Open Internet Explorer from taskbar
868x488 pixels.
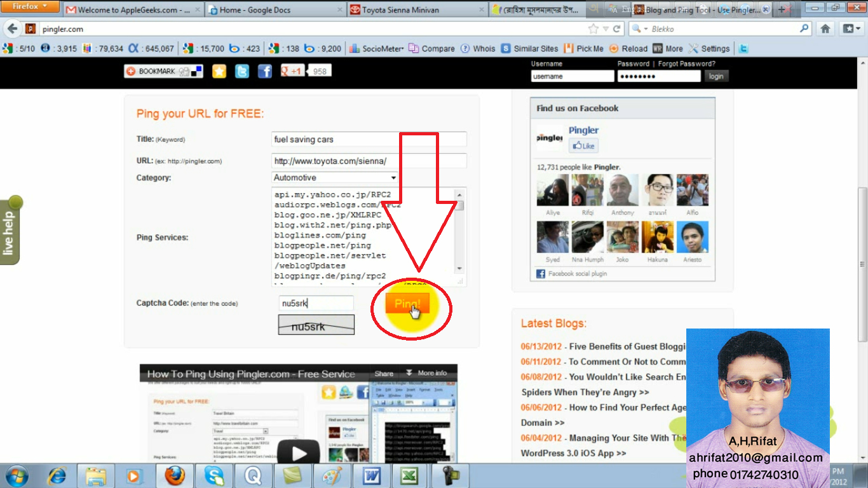coord(58,476)
